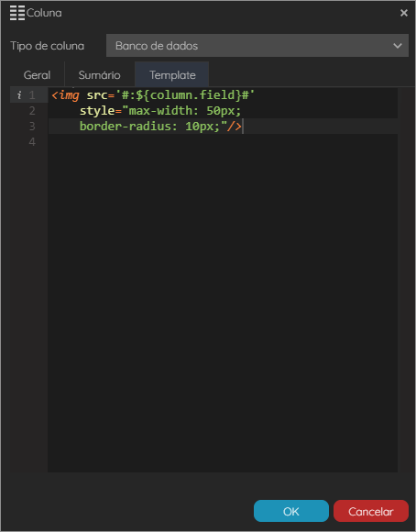Click the info icon beside line 1
This screenshot has width=416, height=532.
(x=19, y=95)
